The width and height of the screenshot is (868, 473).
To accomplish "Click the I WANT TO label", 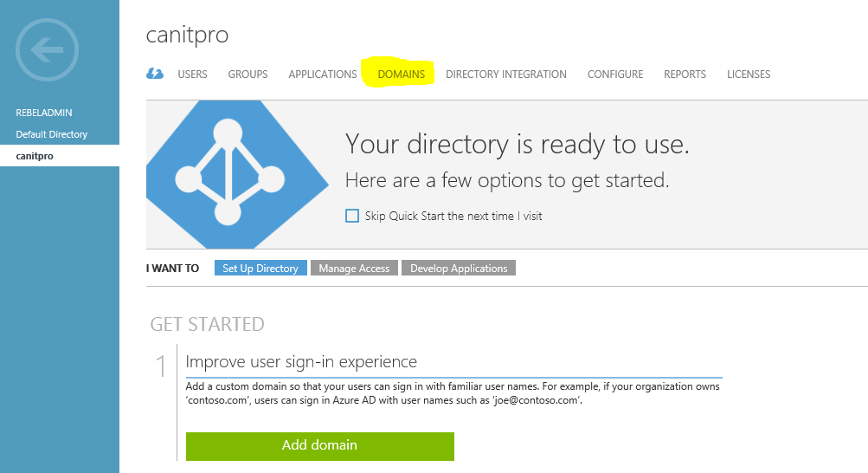I will click(x=172, y=268).
